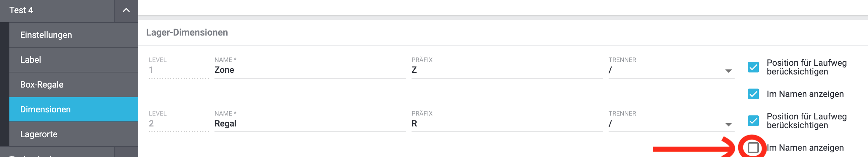Open the Trenner dropdown for Regal
868x157 pixels.
pyautogui.click(x=671, y=124)
